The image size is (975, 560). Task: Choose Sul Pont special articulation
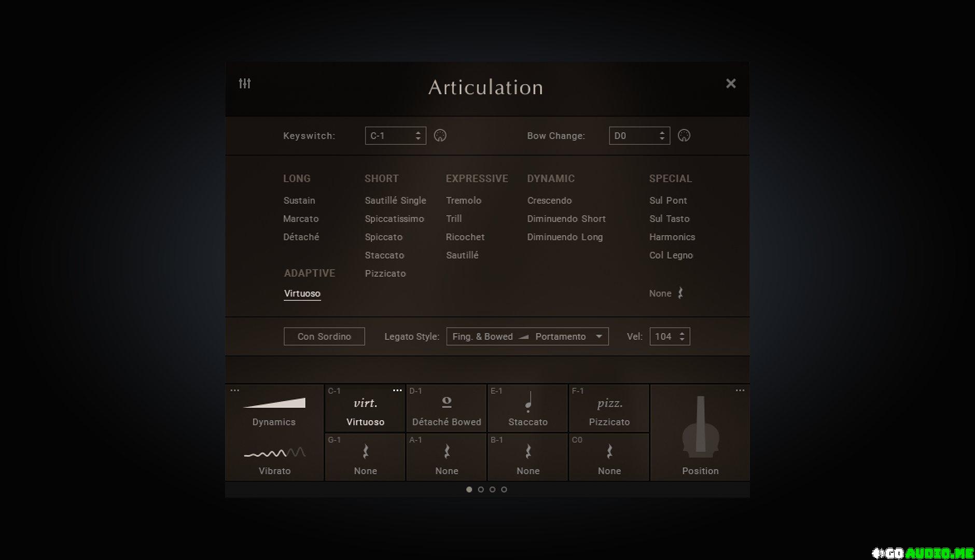(668, 201)
